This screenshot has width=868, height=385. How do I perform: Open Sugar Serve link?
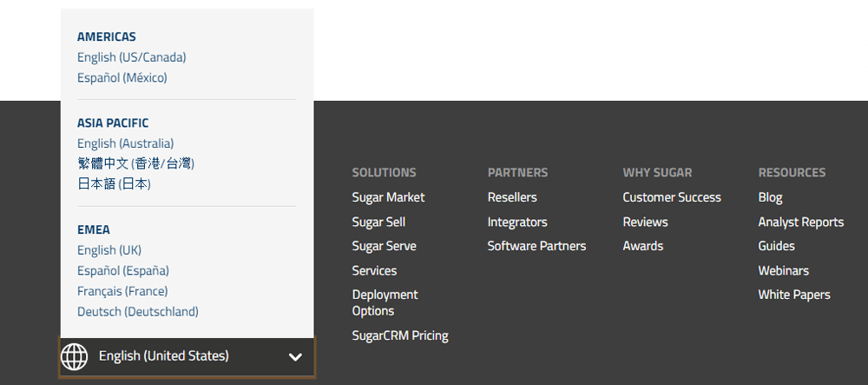(385, 246)
